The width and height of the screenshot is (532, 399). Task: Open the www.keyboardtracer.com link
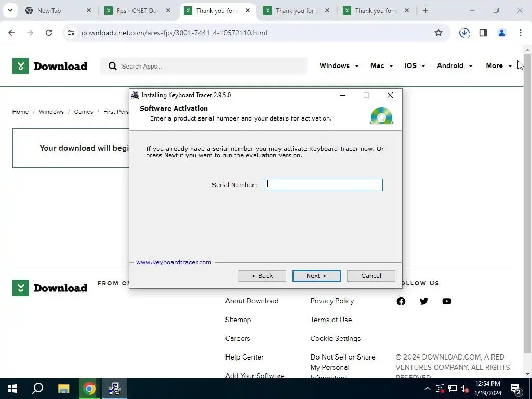[x=174, y=262]
